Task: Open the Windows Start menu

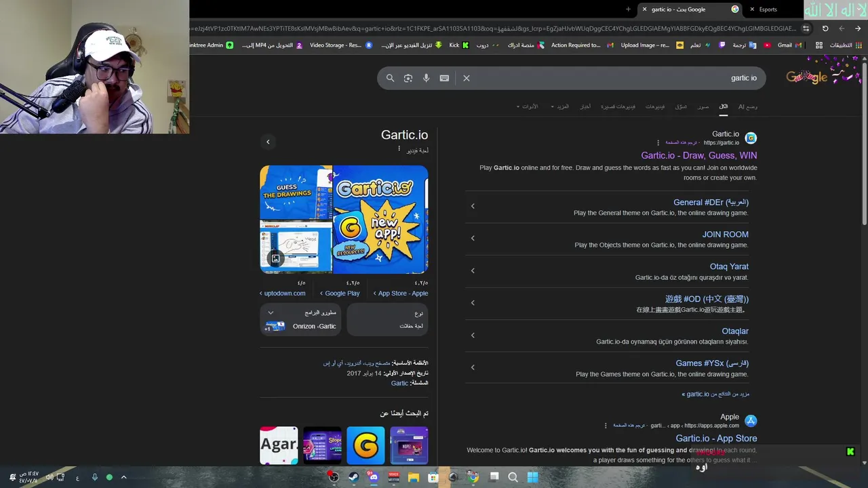Action: [x=532, y=477]
